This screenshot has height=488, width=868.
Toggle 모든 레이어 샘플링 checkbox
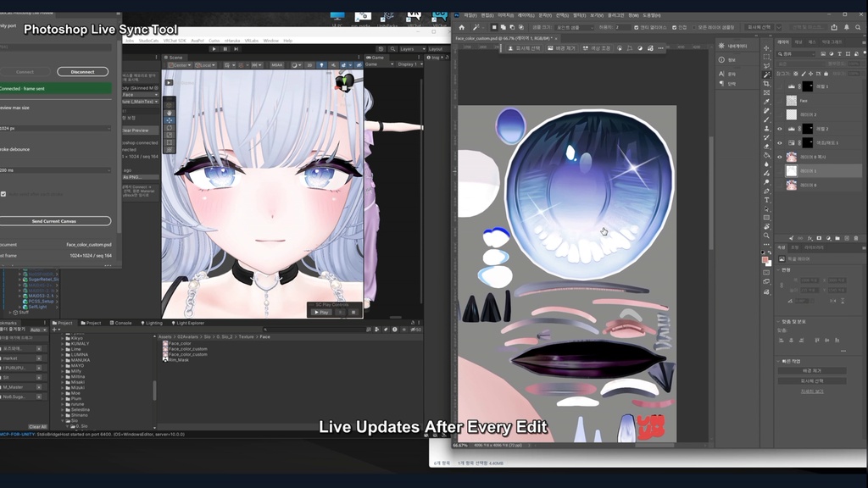pos(693,27)
